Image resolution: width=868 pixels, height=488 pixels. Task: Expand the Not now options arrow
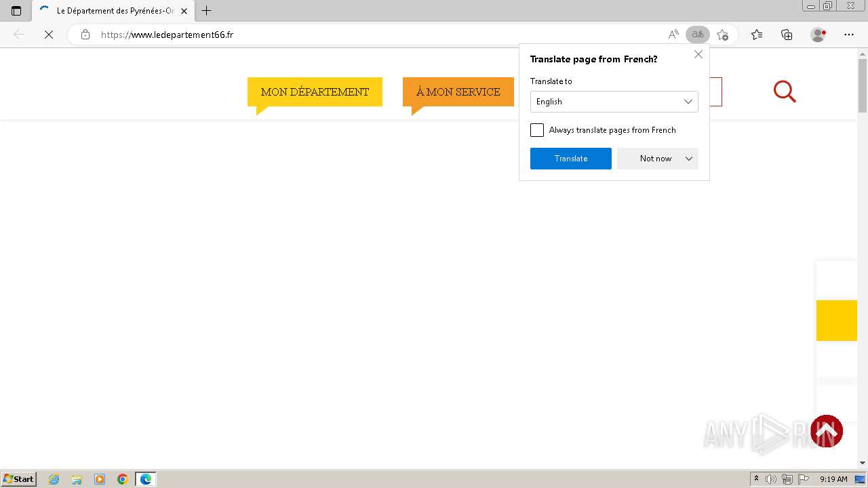[689, 159]
